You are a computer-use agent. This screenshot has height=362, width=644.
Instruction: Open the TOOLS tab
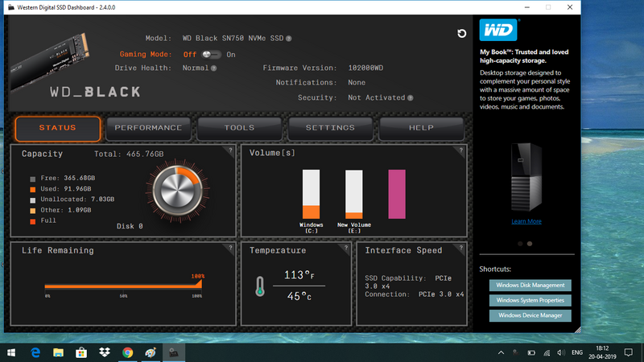click(x=239, y=128)
